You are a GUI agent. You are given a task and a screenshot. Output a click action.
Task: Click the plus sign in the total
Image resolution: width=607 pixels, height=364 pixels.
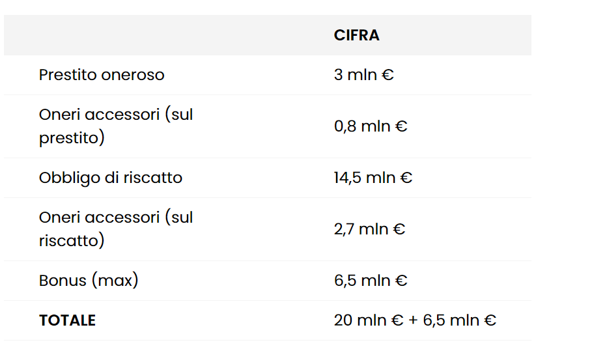(413, 320)
